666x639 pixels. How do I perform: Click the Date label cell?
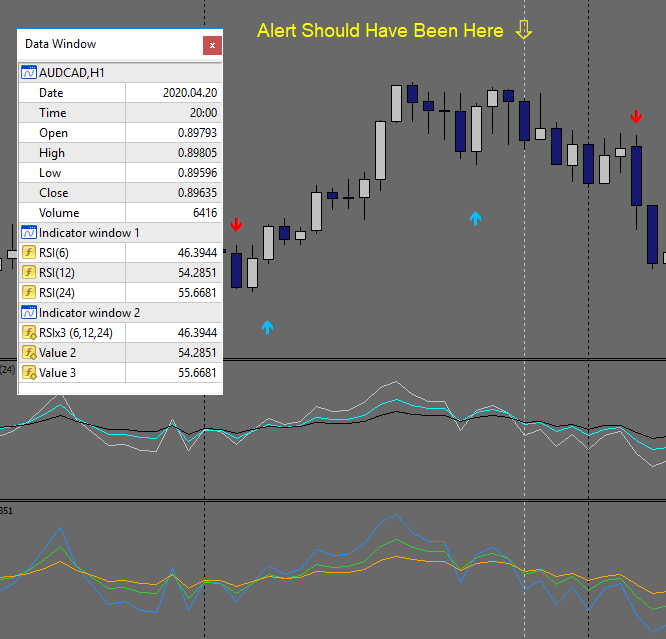[x=72, y=93]
